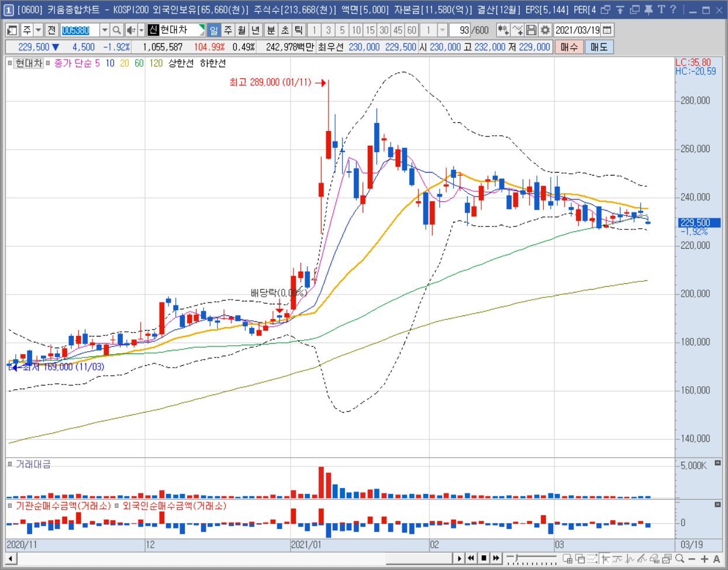
Task: Click the crosshair cursor icon in bottom toolbar
Action: pos(605,559)
